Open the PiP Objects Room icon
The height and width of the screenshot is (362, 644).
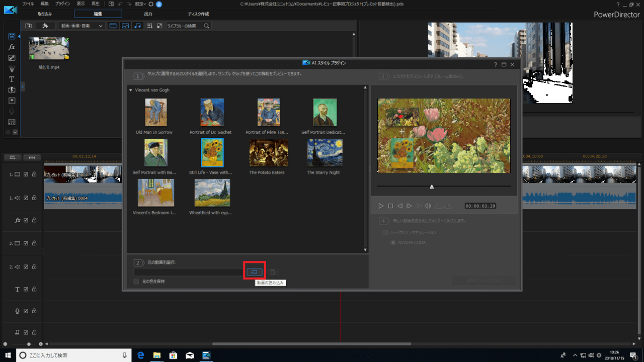(12, 58)
